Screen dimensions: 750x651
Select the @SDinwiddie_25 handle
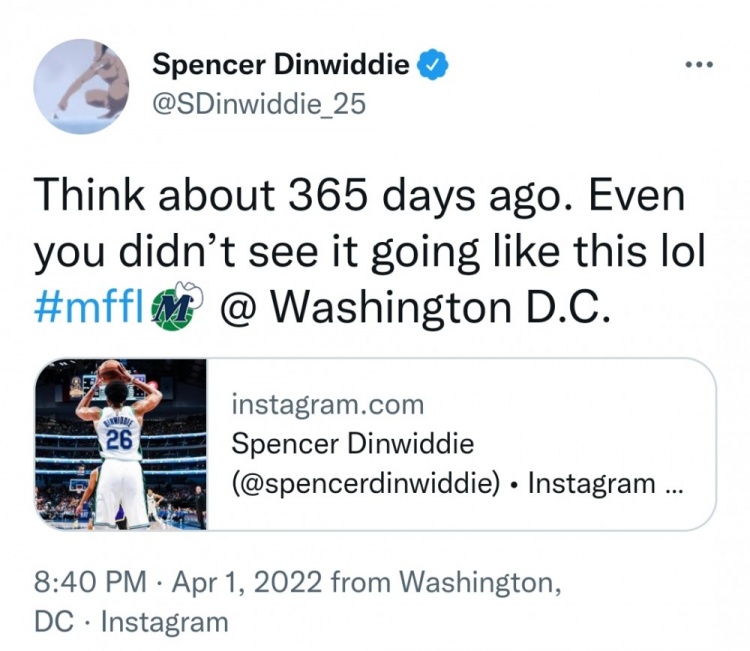[x=259, y=103]
